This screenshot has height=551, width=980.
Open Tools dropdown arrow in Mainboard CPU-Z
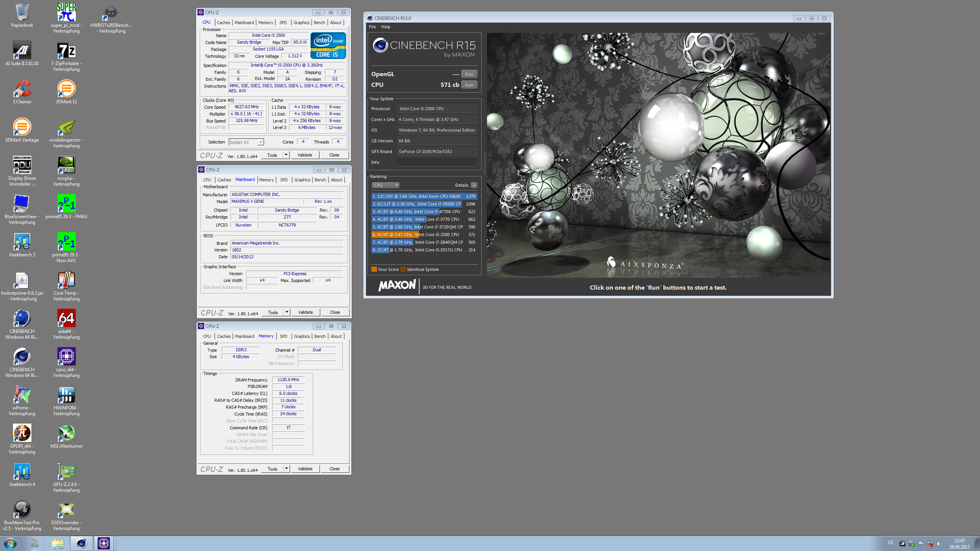pyautogui.click(x=287, y=312)
